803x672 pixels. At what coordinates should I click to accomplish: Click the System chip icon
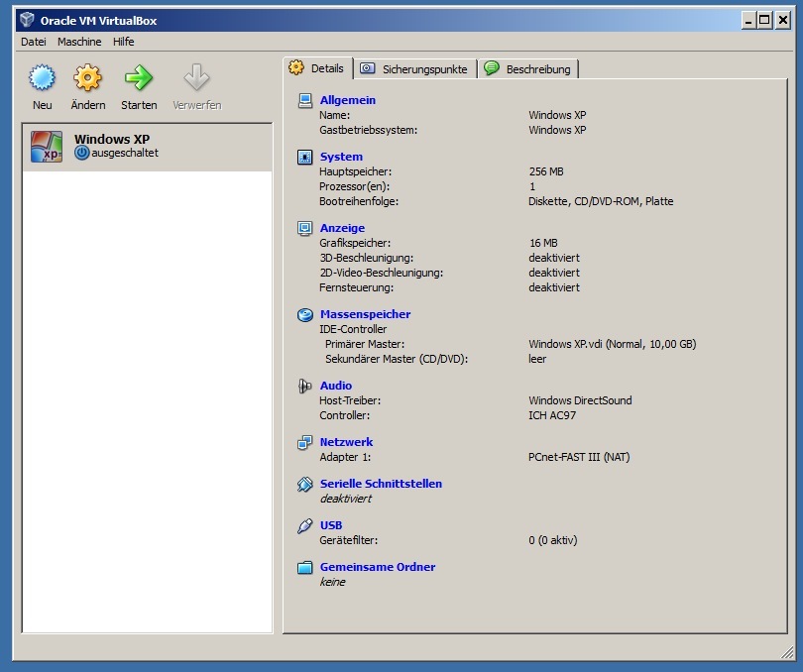pos(304,157)
